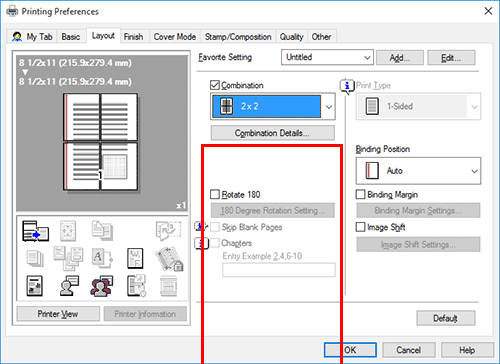Click the watermark page status icon

[135, 258]
